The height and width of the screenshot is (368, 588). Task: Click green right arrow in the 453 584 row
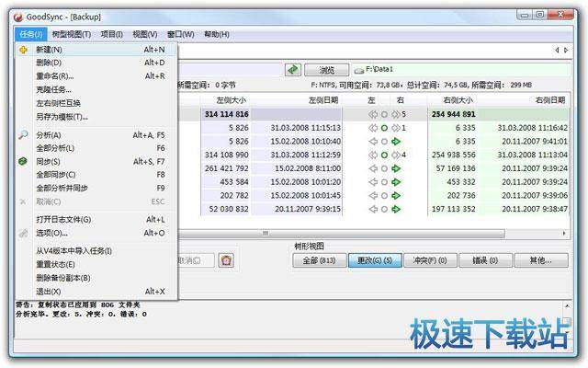click(396, 182)
